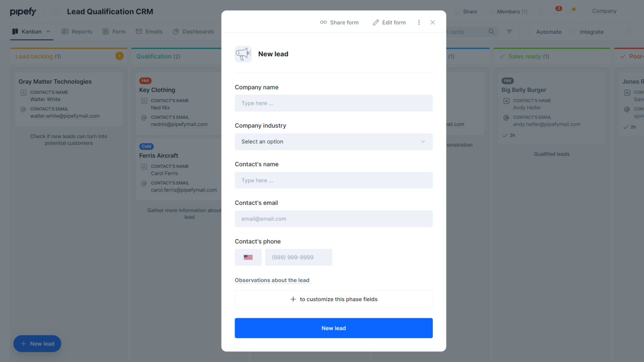
Task: Click the Pipefy logo icon
Action: pos(23,11)
